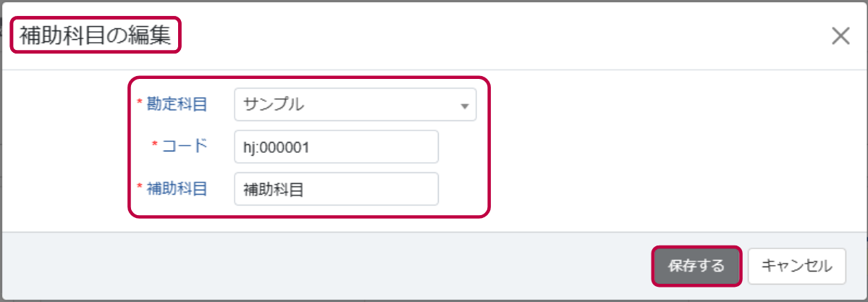Click blank header area beside dialog title
868x302 pixels.
(498, 36)
